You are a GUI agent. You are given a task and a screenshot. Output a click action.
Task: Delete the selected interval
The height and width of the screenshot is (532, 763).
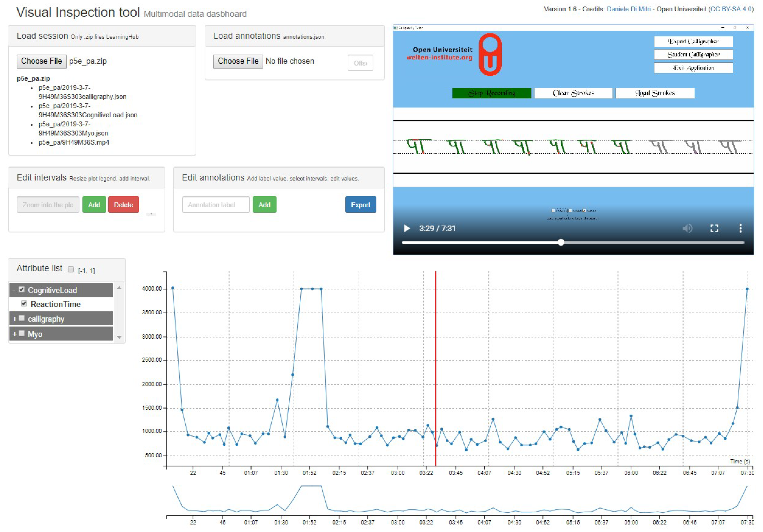click(123, 205)
